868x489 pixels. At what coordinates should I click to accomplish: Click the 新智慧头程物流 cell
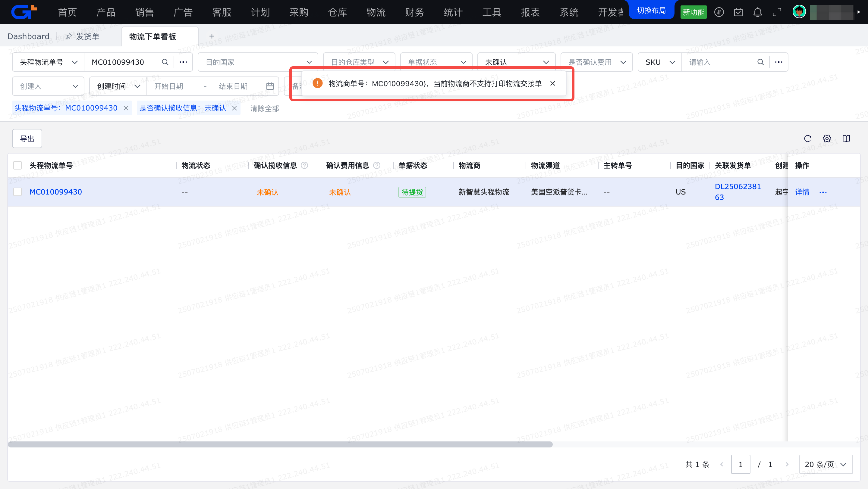pos(484,192)
